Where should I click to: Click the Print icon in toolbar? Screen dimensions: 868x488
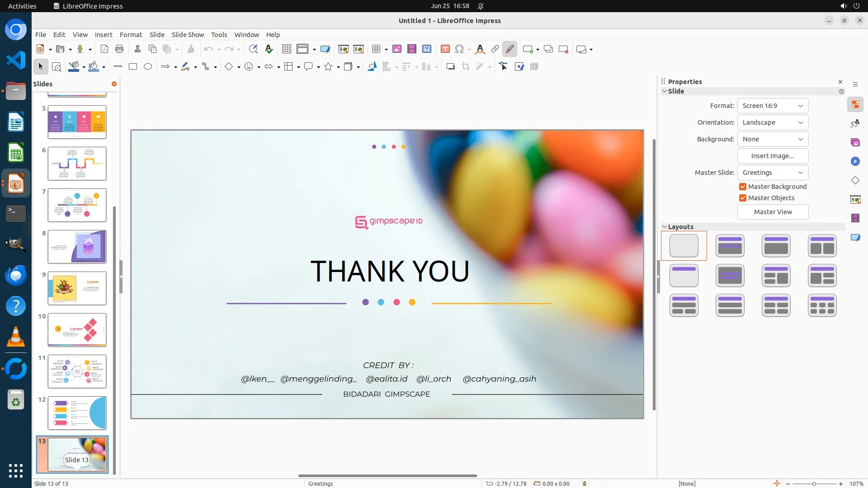pos(119,49)
